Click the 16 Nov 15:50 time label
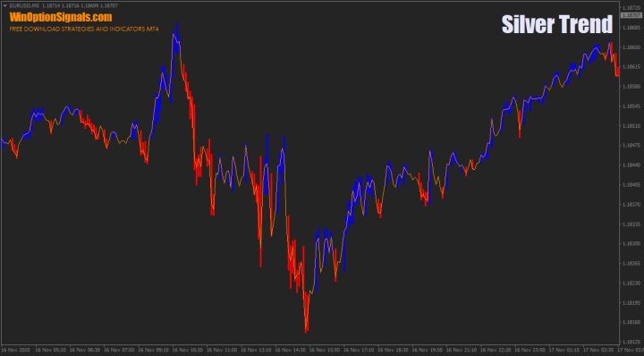644x356 pixels. click(x=325, y=351)
